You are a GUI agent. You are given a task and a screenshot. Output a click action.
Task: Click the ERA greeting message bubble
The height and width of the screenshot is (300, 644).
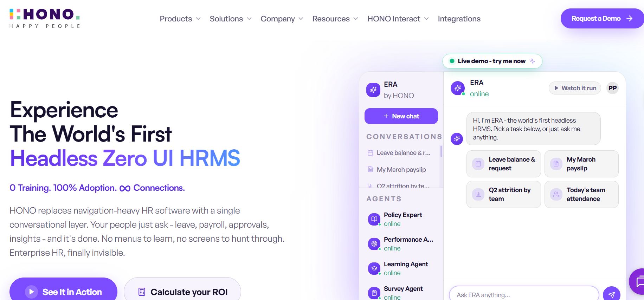pyautogui.click(x=533, y=129)
